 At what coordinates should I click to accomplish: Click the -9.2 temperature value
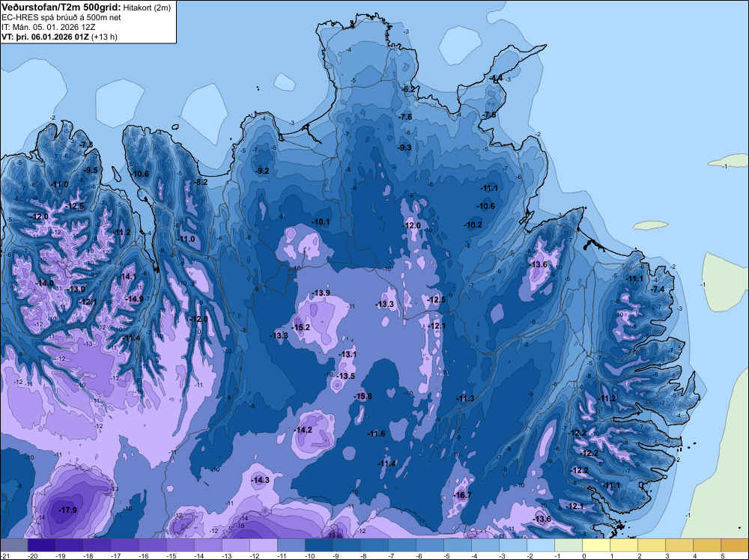(262, 171)
